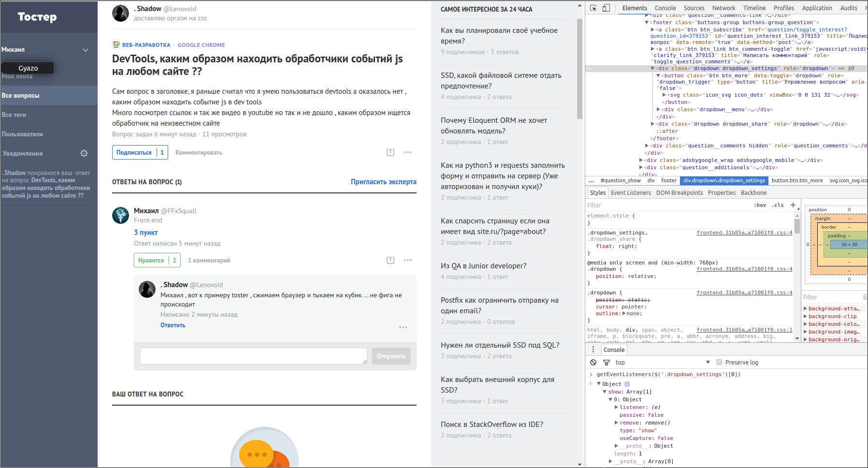Open the DOM Breakpoints pane tab
This screenshot has width=868, height=468.
tap(680, 192)
